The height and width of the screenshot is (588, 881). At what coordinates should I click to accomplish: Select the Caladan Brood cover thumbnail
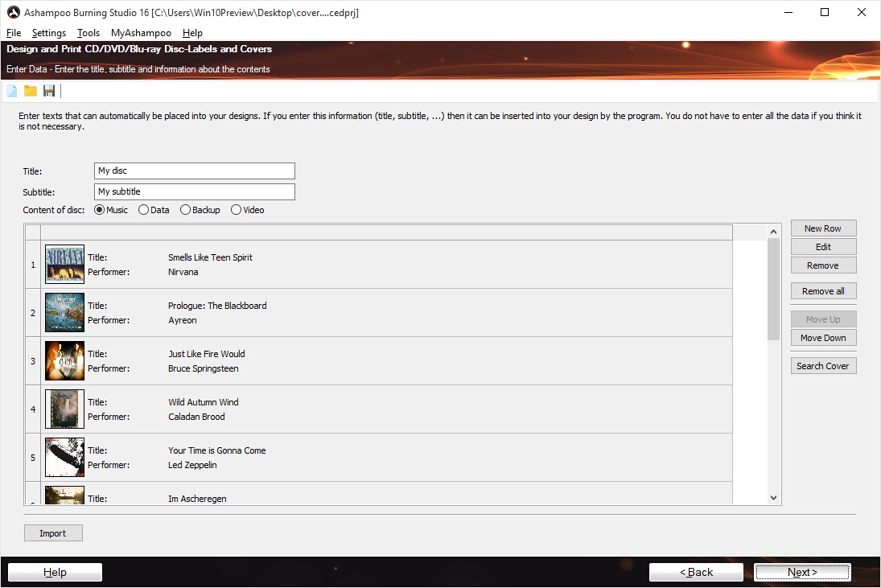pos(64,409)
